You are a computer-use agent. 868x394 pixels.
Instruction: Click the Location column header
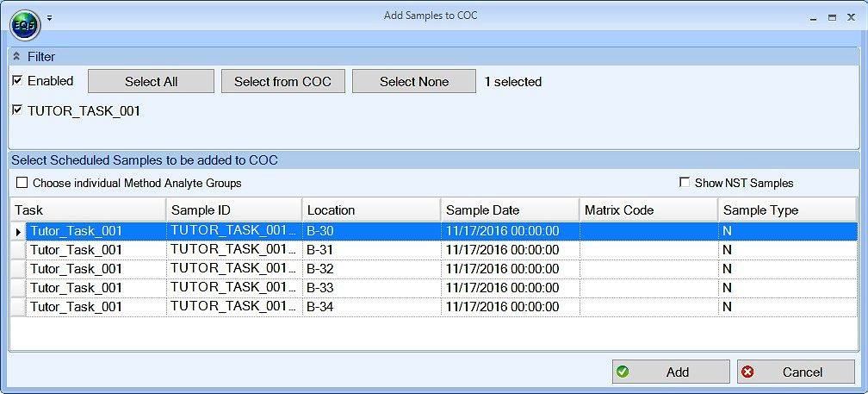pos(371,210)
